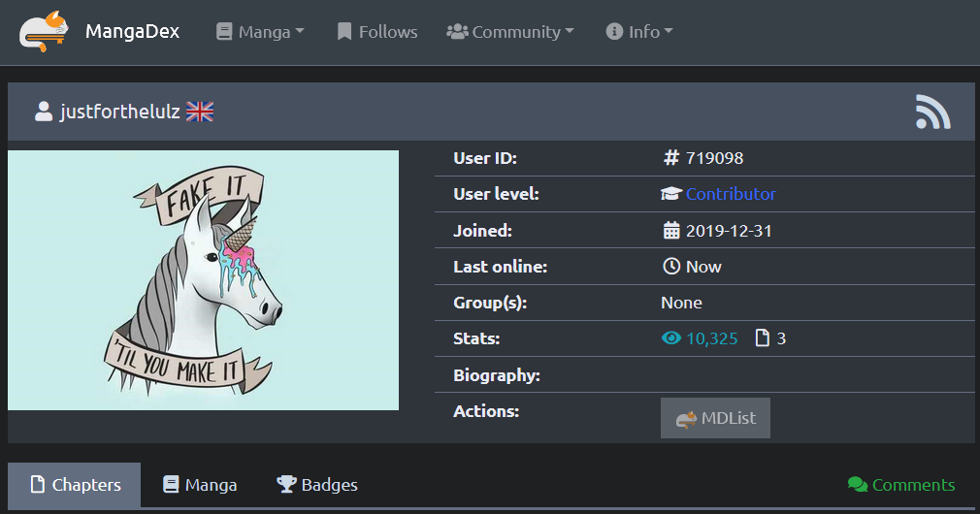Click the user silhouette icon beside justforthelulz
This screenshot has height=514, width=980.
(44, 112)
